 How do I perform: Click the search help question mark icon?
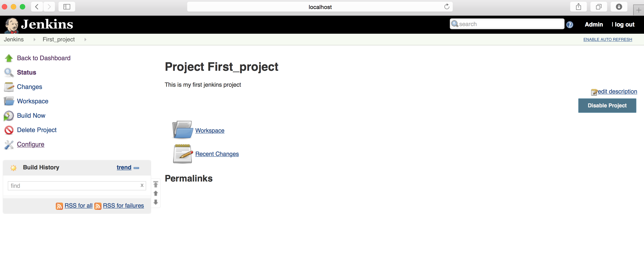click(x=570, y=25)
